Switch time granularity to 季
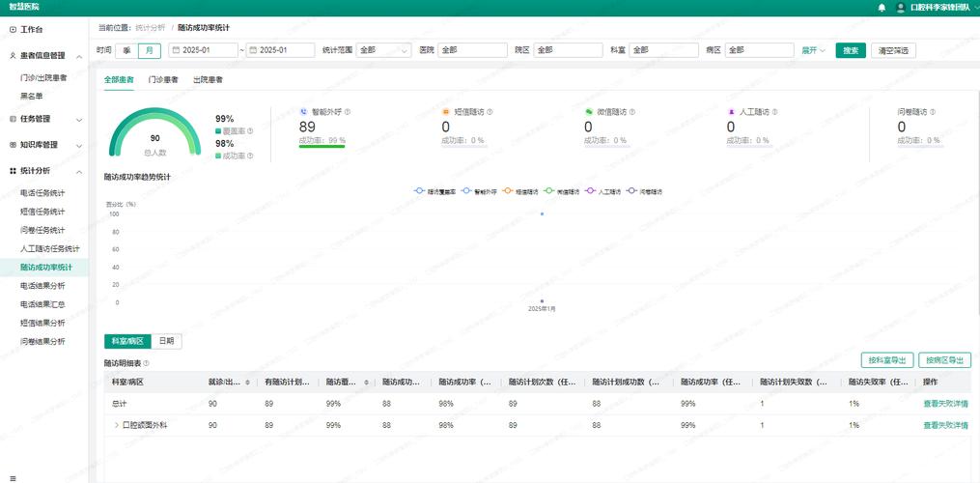The width and height of the screenshot is (980, 483). tap(126, 50)
